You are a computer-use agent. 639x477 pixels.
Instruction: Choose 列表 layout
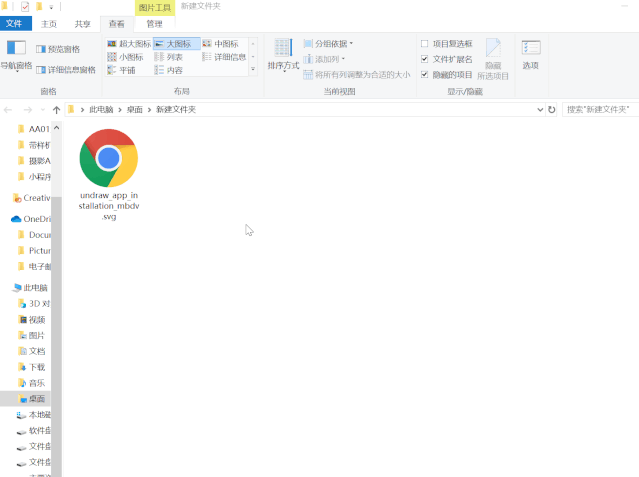pos(168,57)
